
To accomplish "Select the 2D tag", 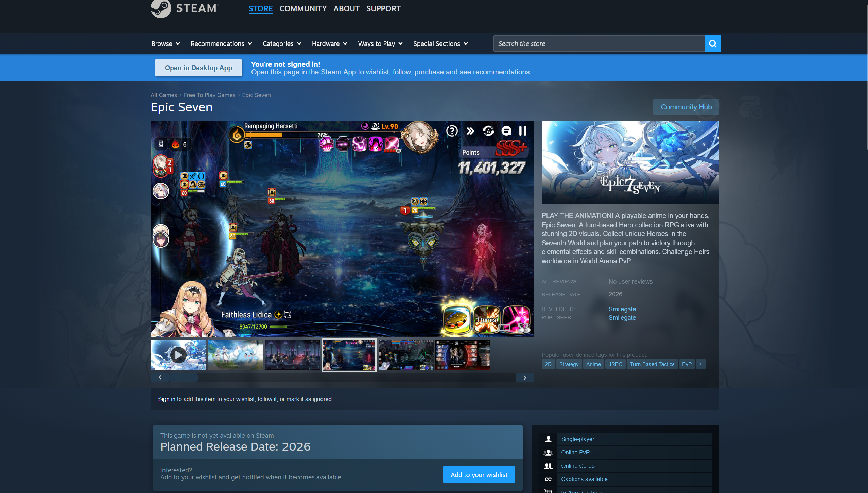I will [x=548, y=364].
